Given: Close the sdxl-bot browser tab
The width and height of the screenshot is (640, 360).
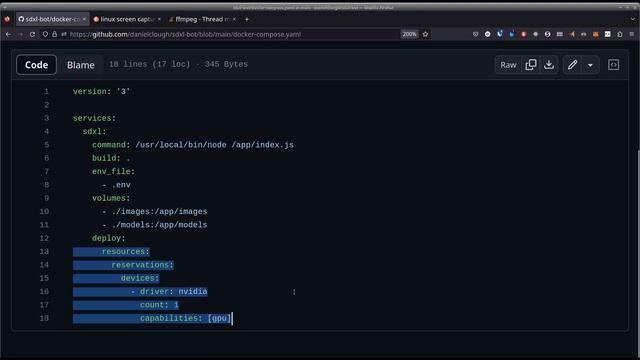Looking at the screenshot, I should (x=84, y=19).
